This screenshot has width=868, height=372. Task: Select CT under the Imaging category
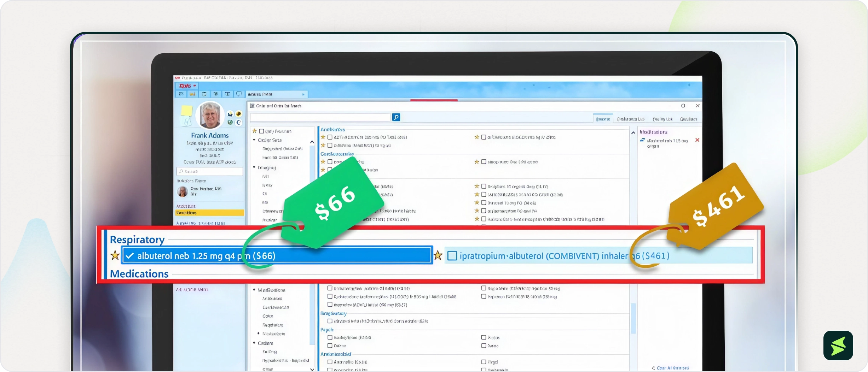click(265, 194)
